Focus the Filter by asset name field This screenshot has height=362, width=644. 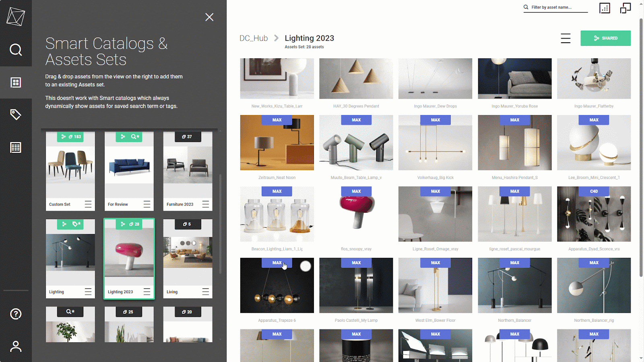click(x=555, y=7)
